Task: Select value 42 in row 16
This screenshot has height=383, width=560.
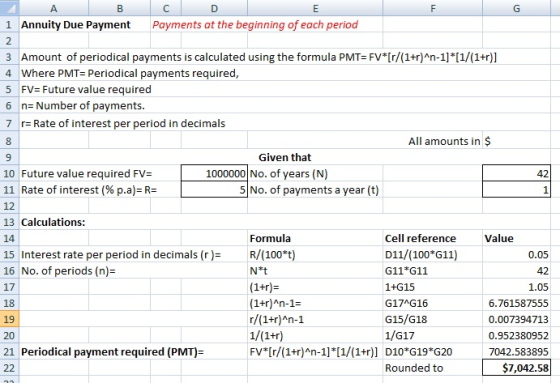Action: click(x=516, y=271)
